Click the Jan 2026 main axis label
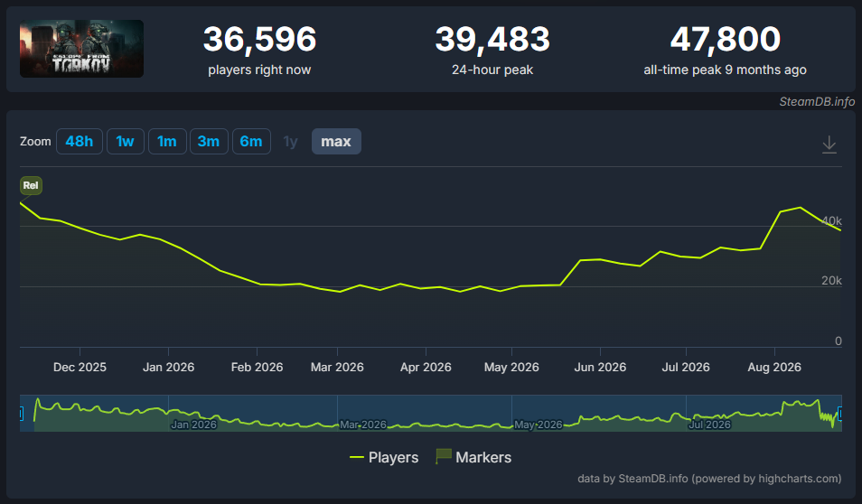Viewport: 862px width, 504px height. click(168, 367)
